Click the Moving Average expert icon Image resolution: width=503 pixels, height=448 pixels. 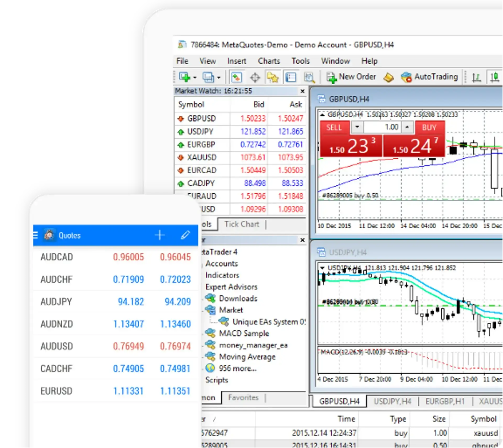(210, 357)
